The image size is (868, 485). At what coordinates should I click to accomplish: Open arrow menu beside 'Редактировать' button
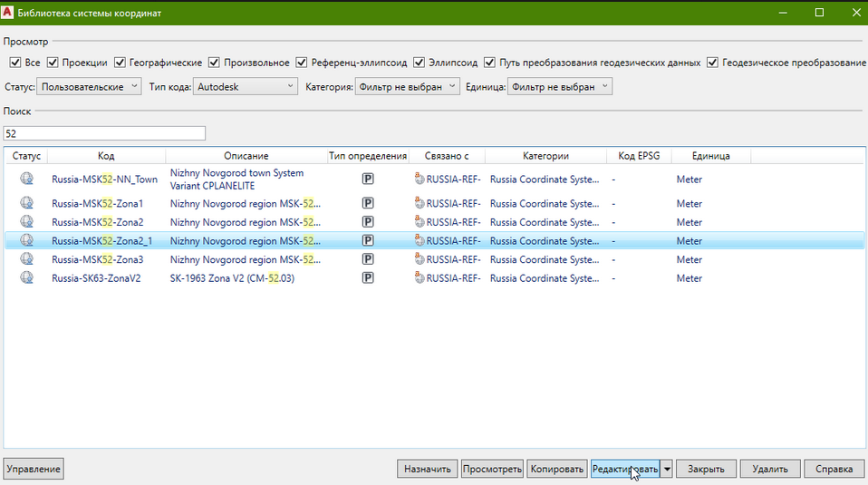(x=668, y=469)
